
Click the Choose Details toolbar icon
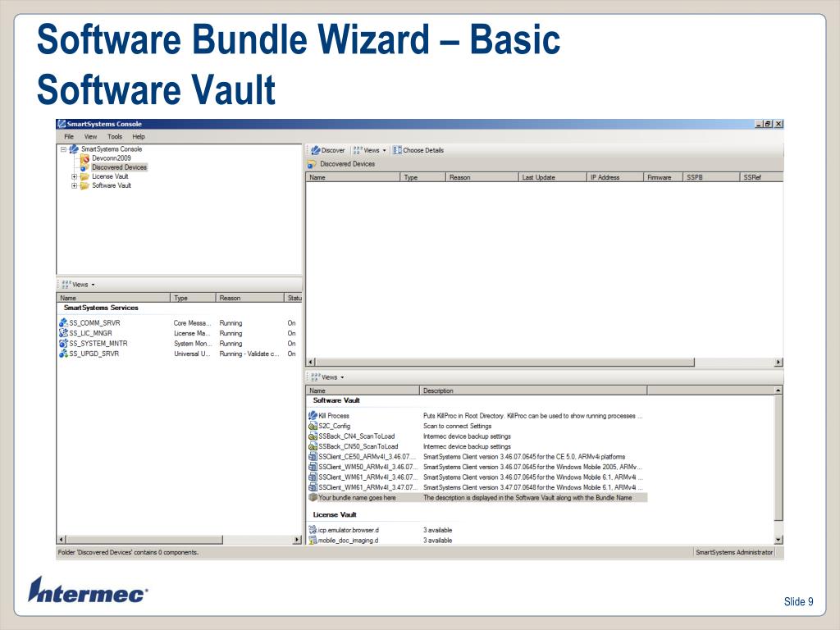[x=397, y=150]
